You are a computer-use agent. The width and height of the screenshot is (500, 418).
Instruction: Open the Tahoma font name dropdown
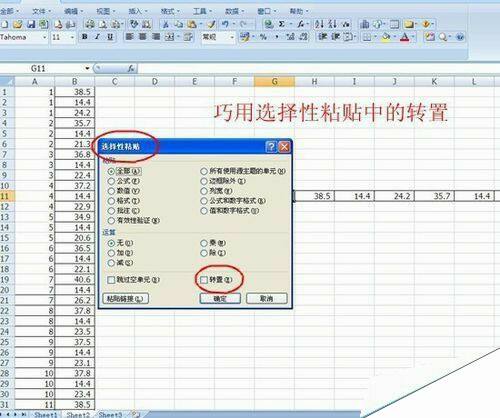pos(44,37)
